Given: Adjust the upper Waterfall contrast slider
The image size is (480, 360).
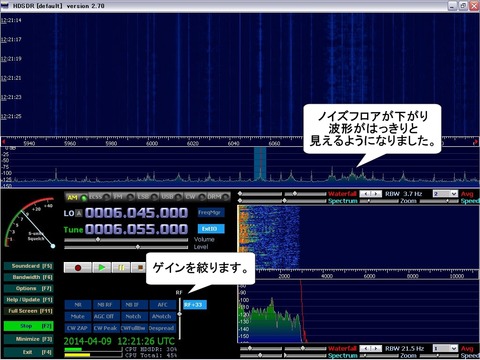Looking at the screenshot, I should (x=305, y=194).
